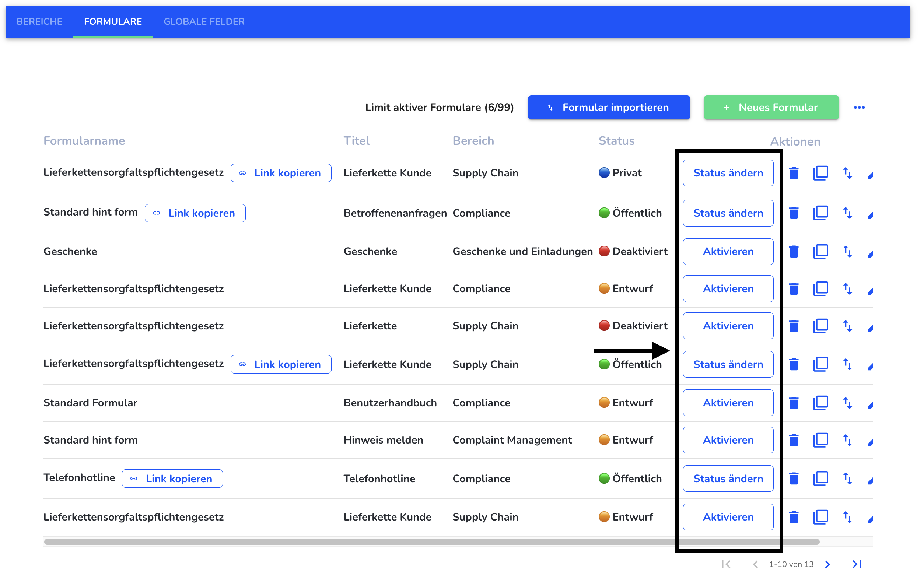
Task: Click arrows icon in Telefonhotline row
Action: 847,479
